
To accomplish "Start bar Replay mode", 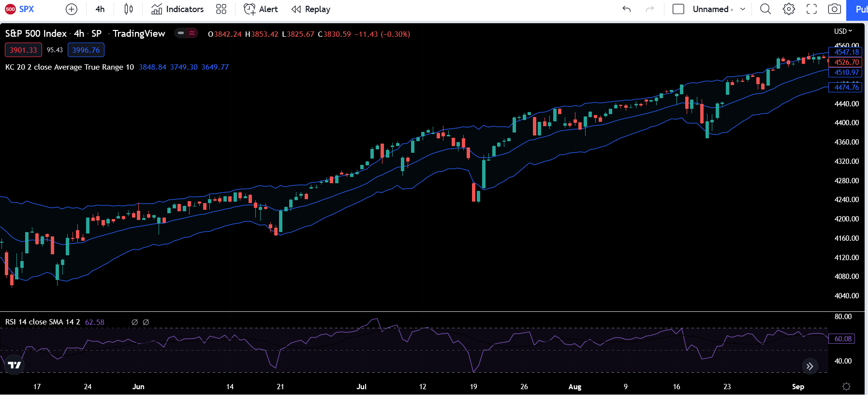I will (311, 9).
